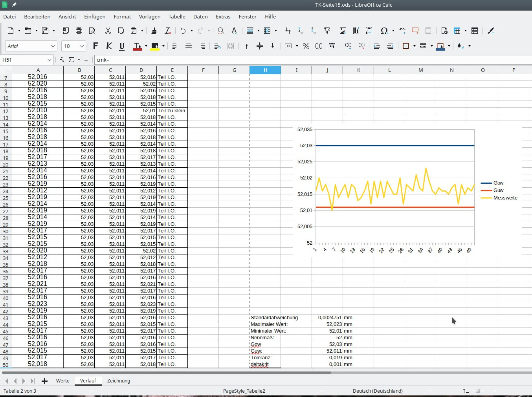
Task: Switch to the Werte sheet tab
Action: (62, 381)
